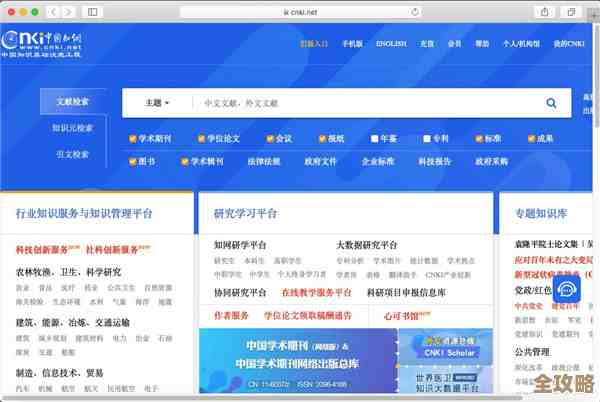Viewport: 600px width, 402px height.
Task: Enable the 年鉴 checkbox
Action: click(375, 139)
